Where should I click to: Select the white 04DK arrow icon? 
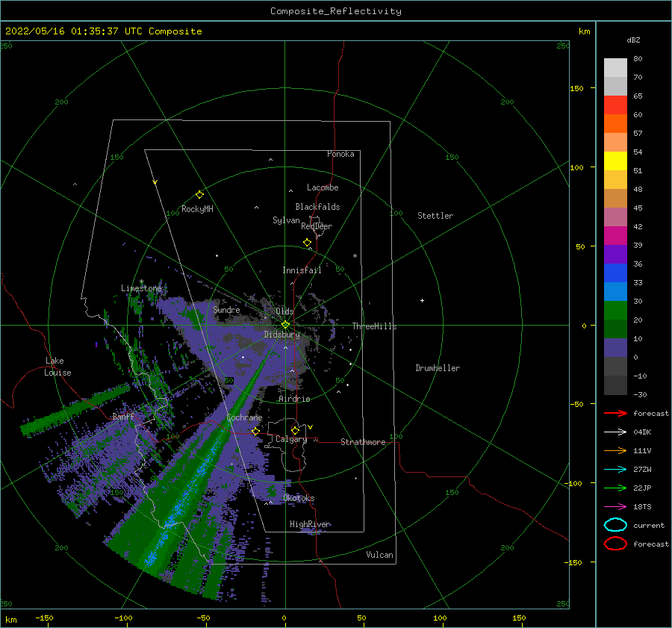(x=615, y=432)
